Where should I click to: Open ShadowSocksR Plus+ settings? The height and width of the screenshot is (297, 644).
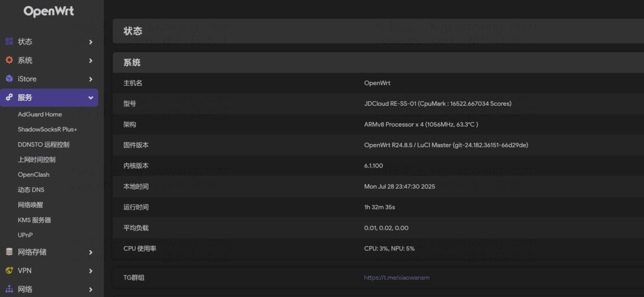click(x=47, y=130)
